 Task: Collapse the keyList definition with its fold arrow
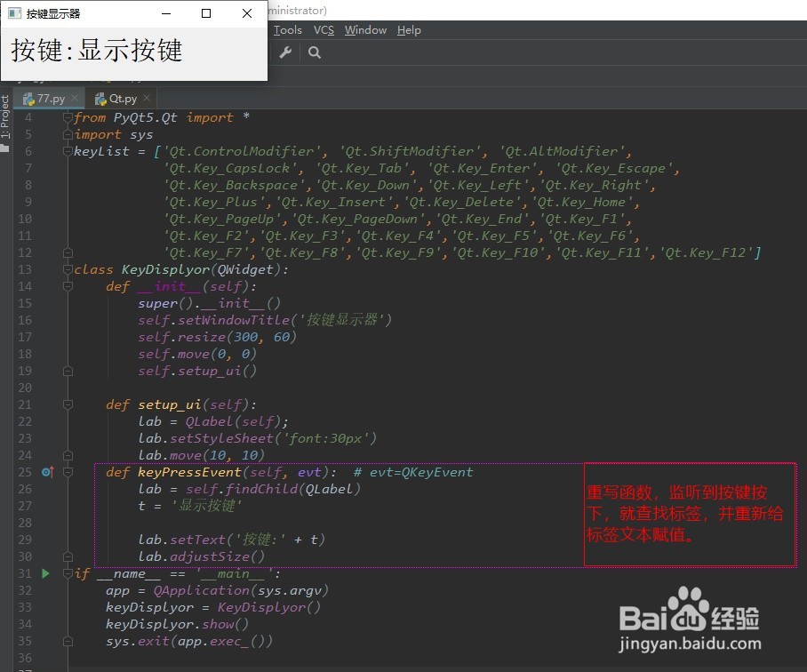click(68, 150)
